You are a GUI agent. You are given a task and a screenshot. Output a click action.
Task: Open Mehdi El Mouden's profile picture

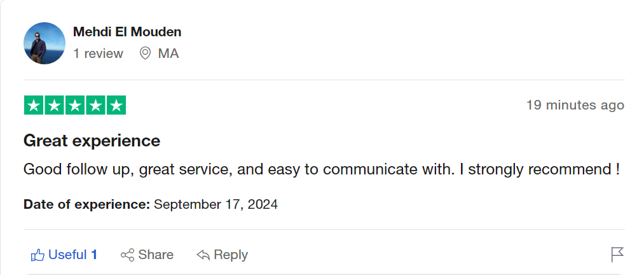(45, 43)
